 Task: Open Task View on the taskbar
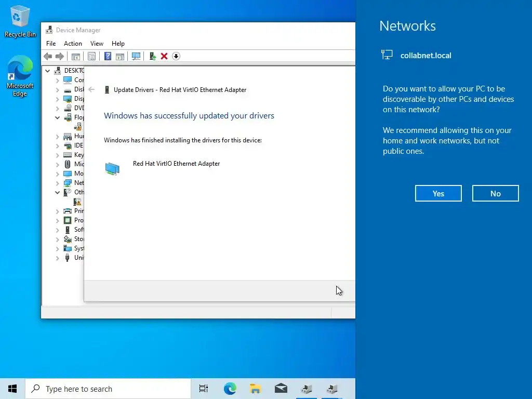(x=204, y=389)
